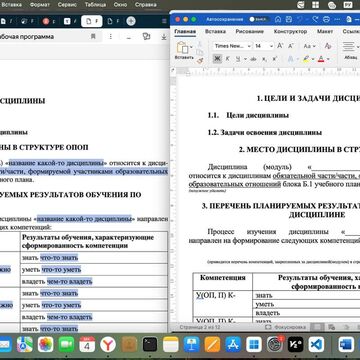Click the Paste (Вставить) icon in Word
360x360 pixels.
point(182,48)
